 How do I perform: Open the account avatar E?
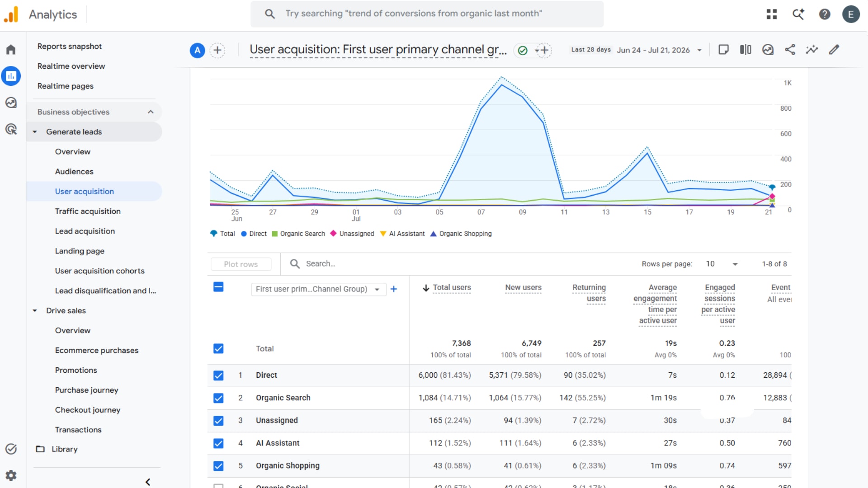tap(851, 14)
